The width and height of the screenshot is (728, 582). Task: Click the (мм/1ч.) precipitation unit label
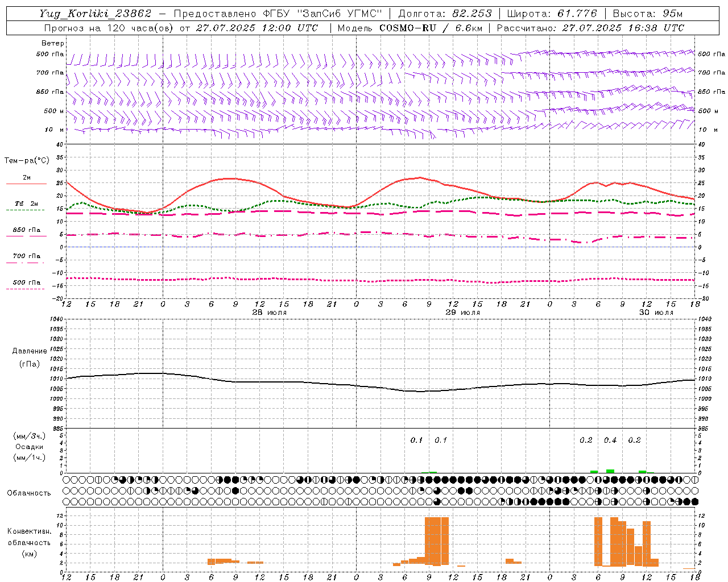click(x=30, y=458)
